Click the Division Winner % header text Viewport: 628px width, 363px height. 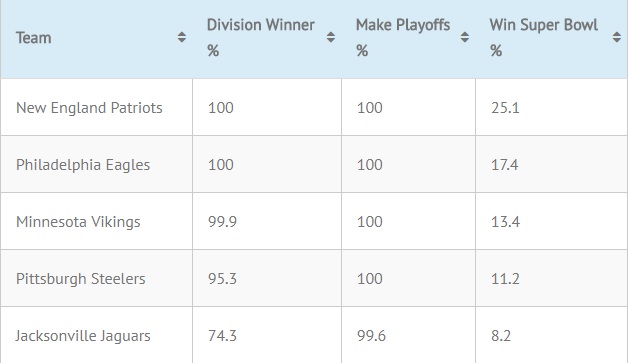[261, 38]
